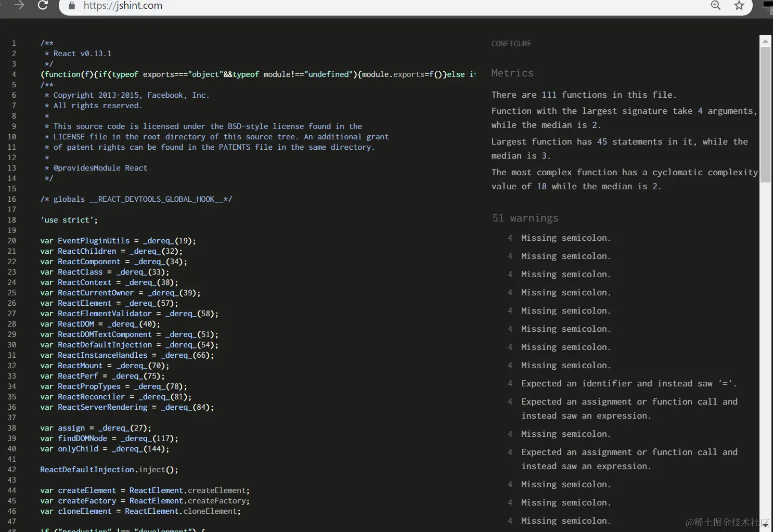Click code line 'var ReactServerRendering = _dereq_(84);'

tap(127, 407)
